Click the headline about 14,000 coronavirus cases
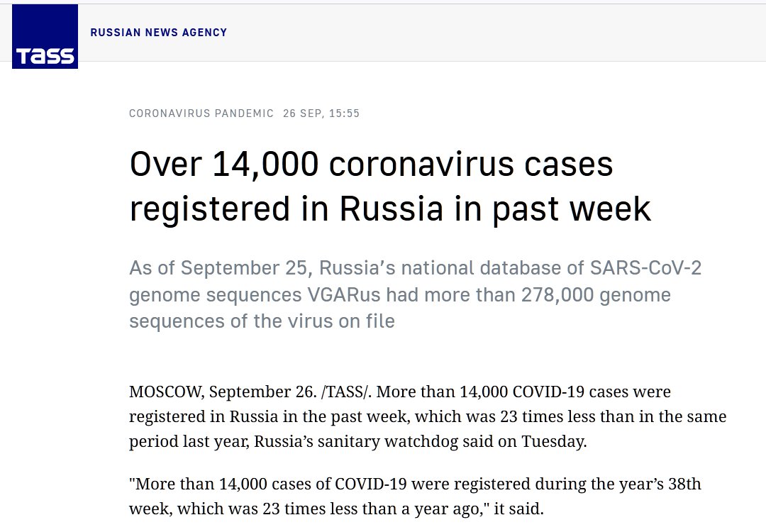This screenshot has height=532, width=766. (x=389, y=187)
